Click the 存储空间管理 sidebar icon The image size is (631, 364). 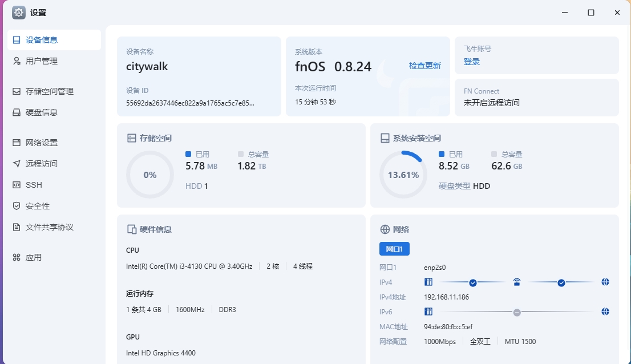(17, 91)
